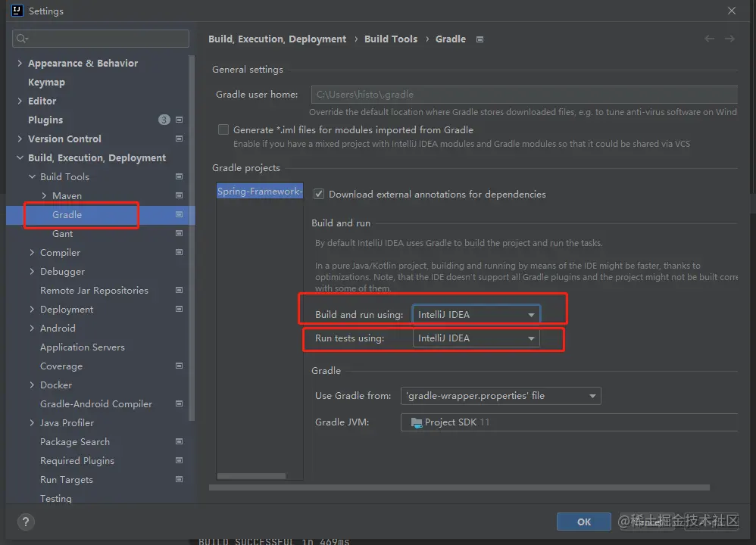The height and width of the screenshot is (545, 756).
Task: Expand the Android node
Action: pos(32,329)
